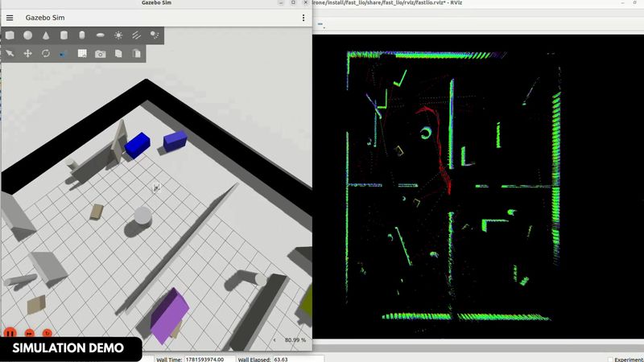Screen dimensions: 644x362
Task: Click the Wall Elapsed value field in RViz
Action: [x=298, y=359]
